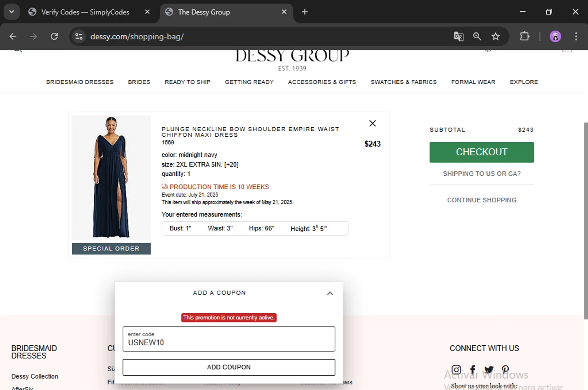Open the navy dress product thumbnail

tap(111, 177)
